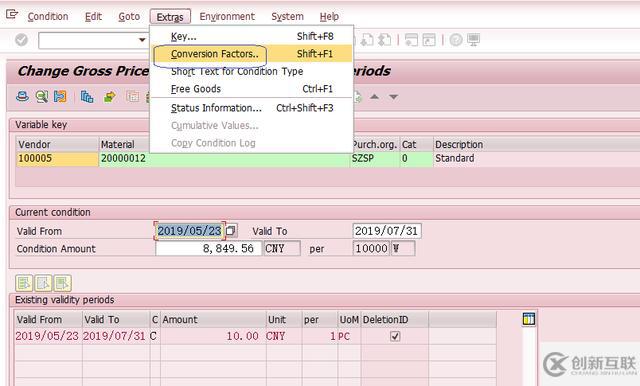Screen dimensions: 640x386
Task: Click unit cell CNY in validity table
Action: pyautogui.click(x=284, y=336)
